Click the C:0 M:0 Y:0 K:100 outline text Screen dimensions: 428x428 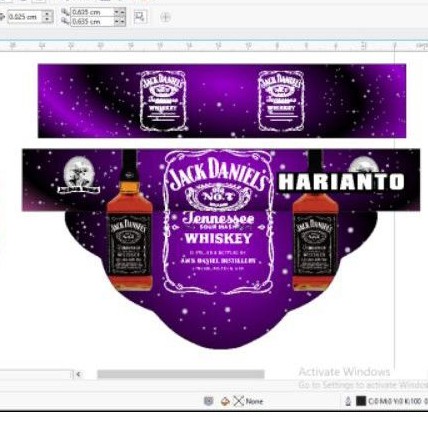pos(395,401)
